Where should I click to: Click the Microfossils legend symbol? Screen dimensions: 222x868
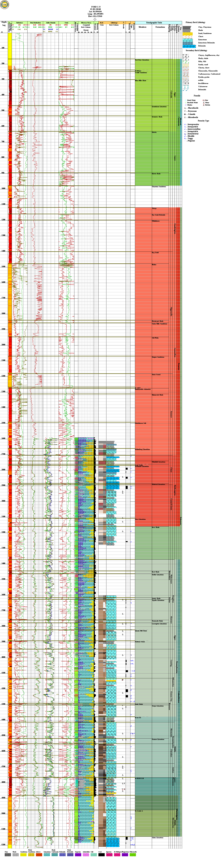pyautogui.click(x=185, y=117)
